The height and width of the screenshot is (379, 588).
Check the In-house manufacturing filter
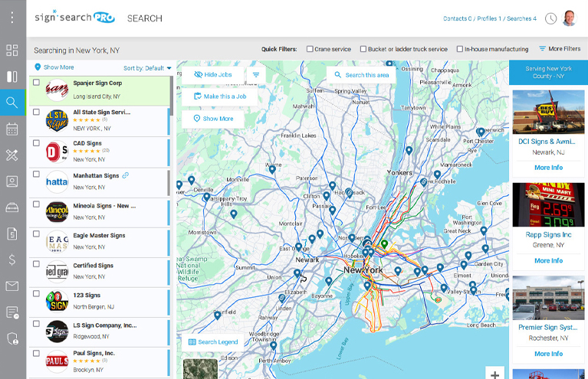coord(460,49)
